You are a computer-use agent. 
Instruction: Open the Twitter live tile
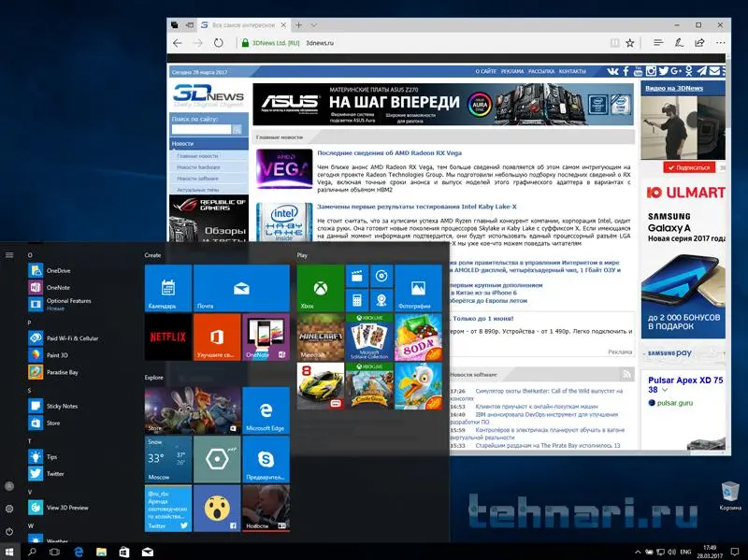(x=168, y=508)
